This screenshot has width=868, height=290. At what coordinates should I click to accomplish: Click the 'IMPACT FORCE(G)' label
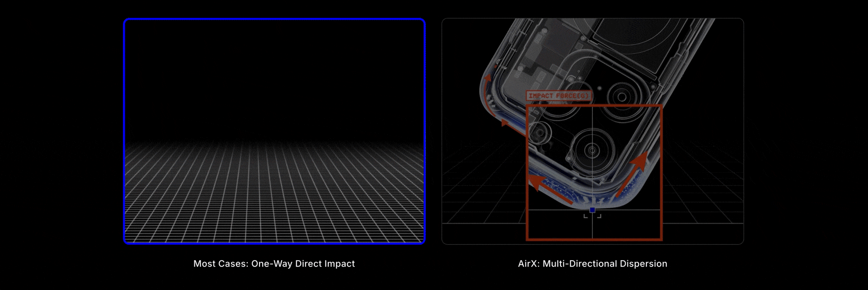(x=559, y=96)
